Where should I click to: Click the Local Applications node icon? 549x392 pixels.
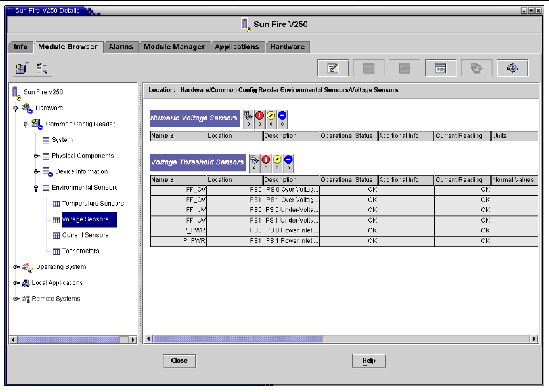pos(26,283)
